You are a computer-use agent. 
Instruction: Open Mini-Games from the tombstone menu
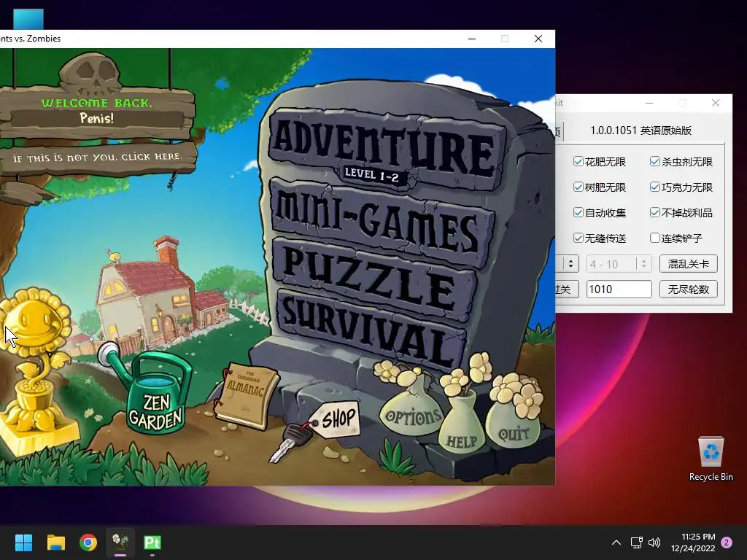pos(382,224)
